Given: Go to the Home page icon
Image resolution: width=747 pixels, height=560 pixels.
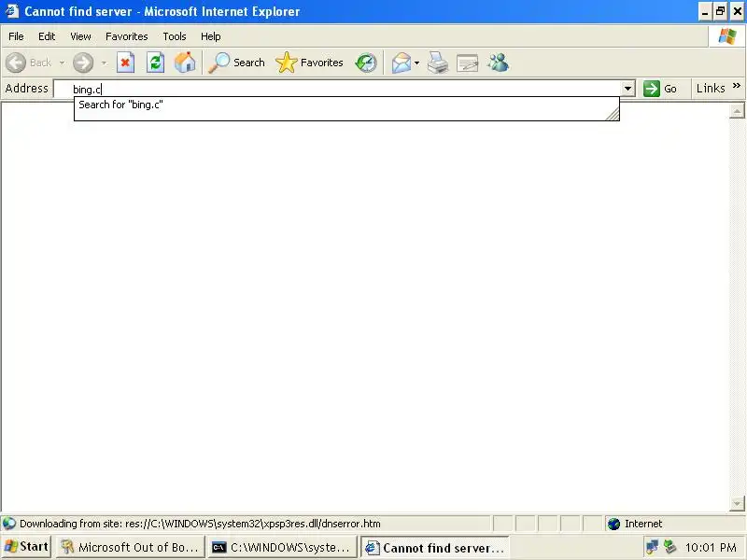Looking at the screenshot, I should pos(185,63).
